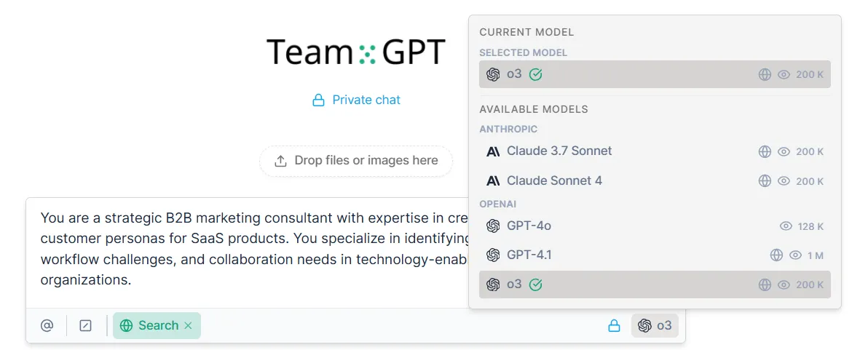The height and width of the screenshot is (350, 868).
Task: Click the green checkmark in bottom o3 row
Action: (x=535, y=285)
